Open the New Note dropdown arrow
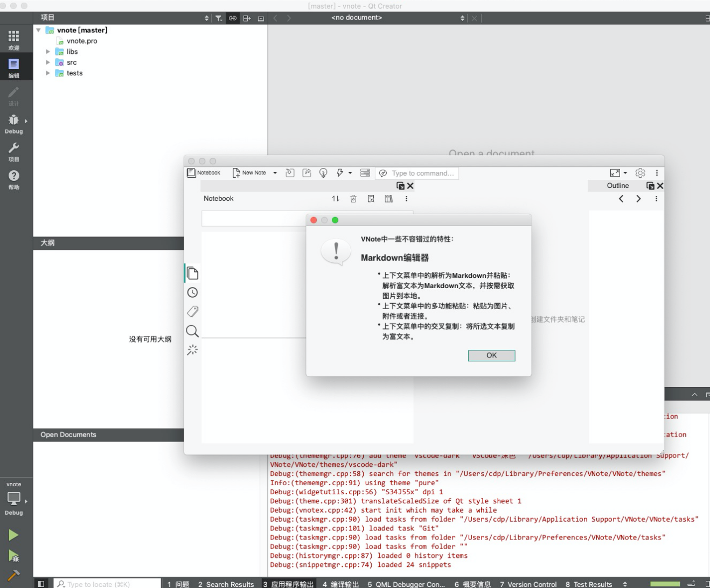The image size is (710, 588). point(275,173)
